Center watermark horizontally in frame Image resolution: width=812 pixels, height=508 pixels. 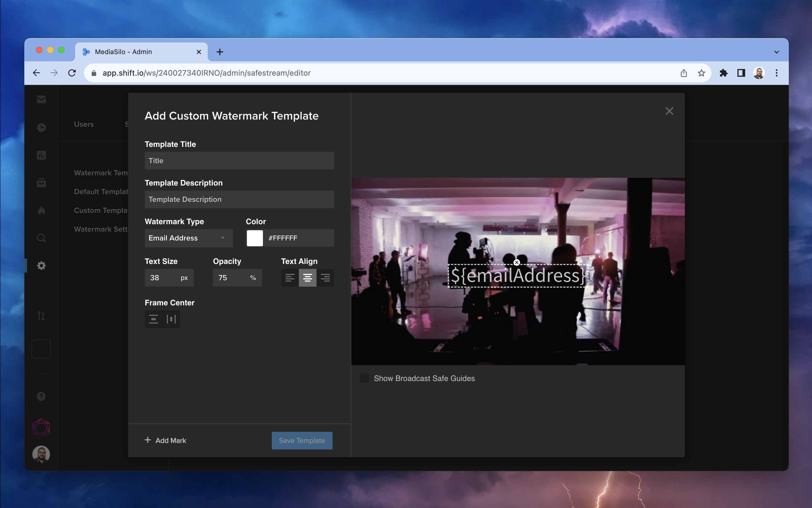[x=171, y=319]
